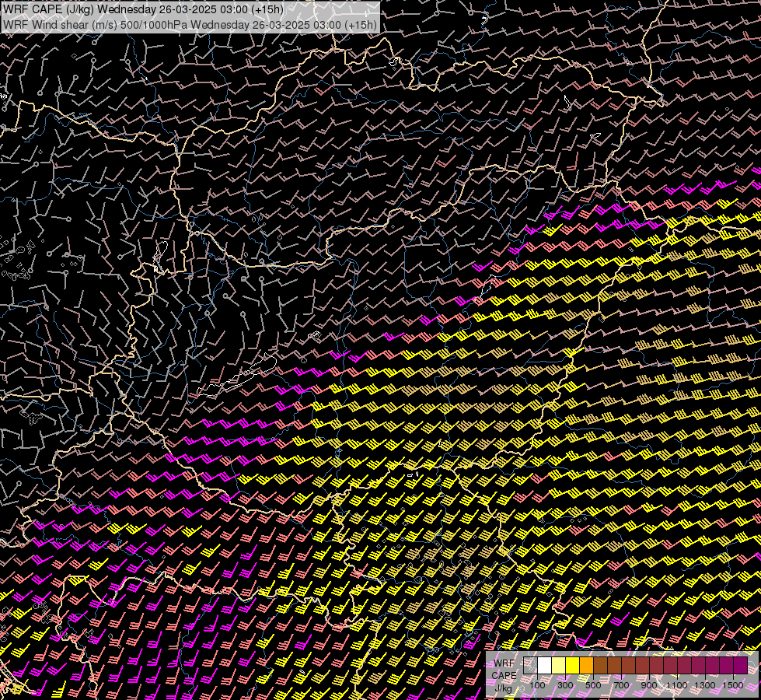This screenshot has height=700, width=761.
Task: Click the 900 legend value label
Action: coord(649,685)
